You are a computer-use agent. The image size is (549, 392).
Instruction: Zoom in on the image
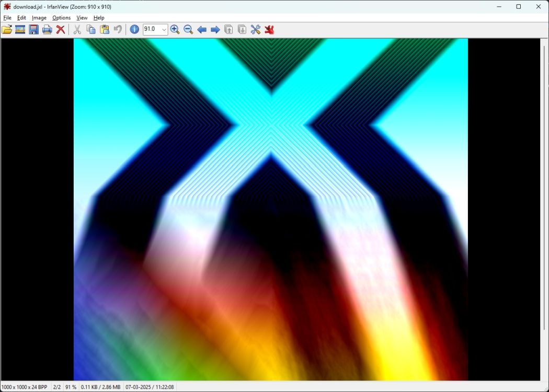pyautogui.click(x=175, y=30)
